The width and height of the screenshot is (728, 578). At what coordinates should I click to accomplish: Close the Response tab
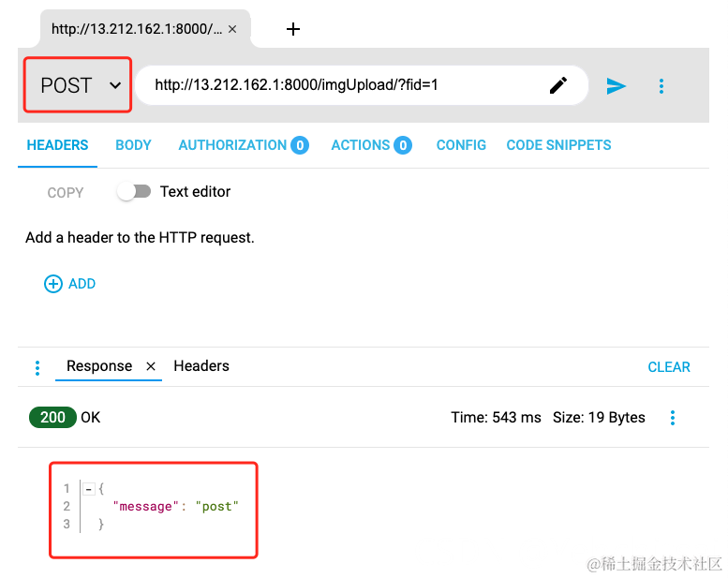[151, 366]
